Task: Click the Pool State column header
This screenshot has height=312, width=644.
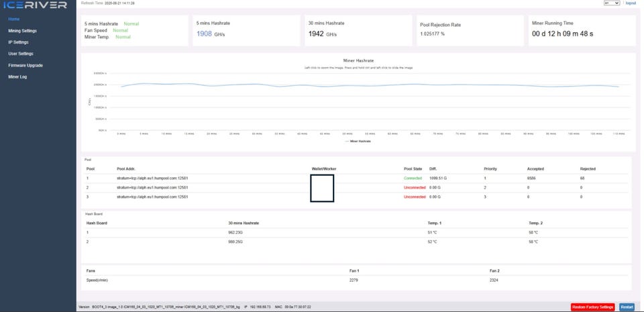Action: [x=413, y=168]
